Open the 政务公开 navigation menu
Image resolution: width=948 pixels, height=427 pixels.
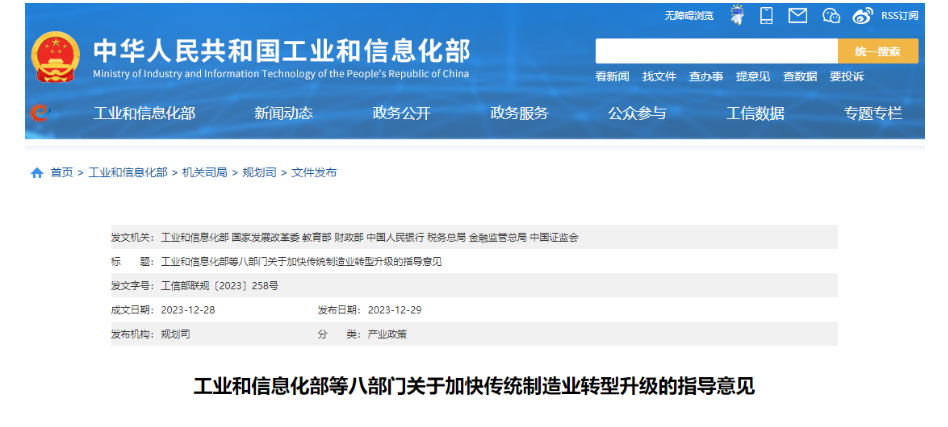click(401, 113)
